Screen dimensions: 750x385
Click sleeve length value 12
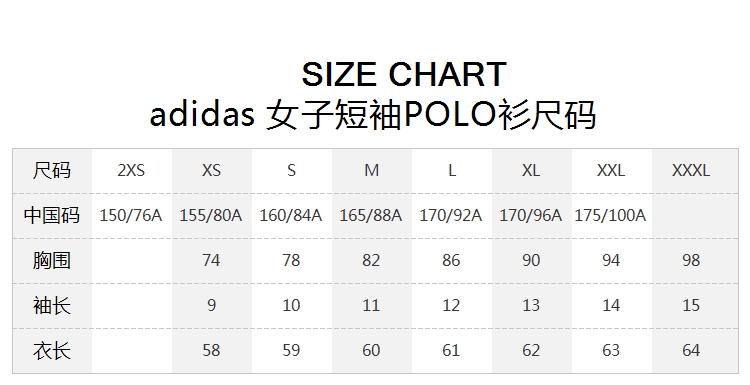click(x=451, y=305)
